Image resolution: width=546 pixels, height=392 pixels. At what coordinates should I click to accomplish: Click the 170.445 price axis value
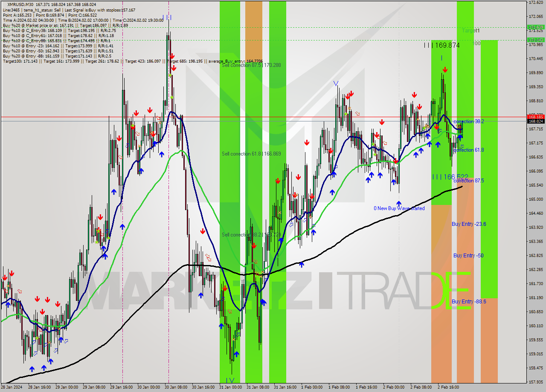[x=536, y=58]
